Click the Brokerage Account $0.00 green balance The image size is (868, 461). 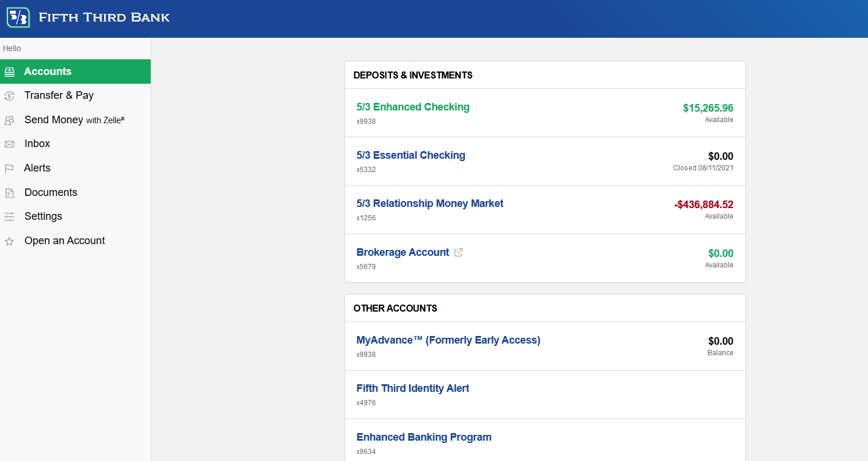click(721, 253)
